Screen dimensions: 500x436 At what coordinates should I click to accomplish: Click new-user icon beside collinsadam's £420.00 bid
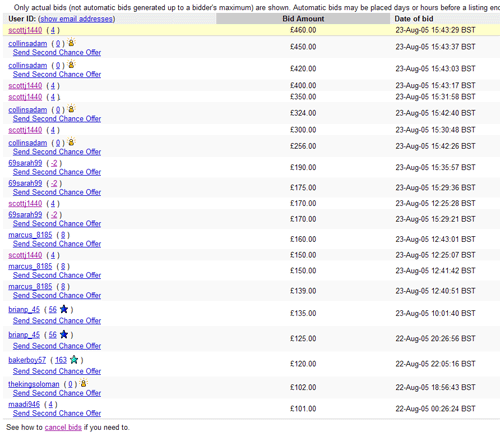(x=71, y=64)
